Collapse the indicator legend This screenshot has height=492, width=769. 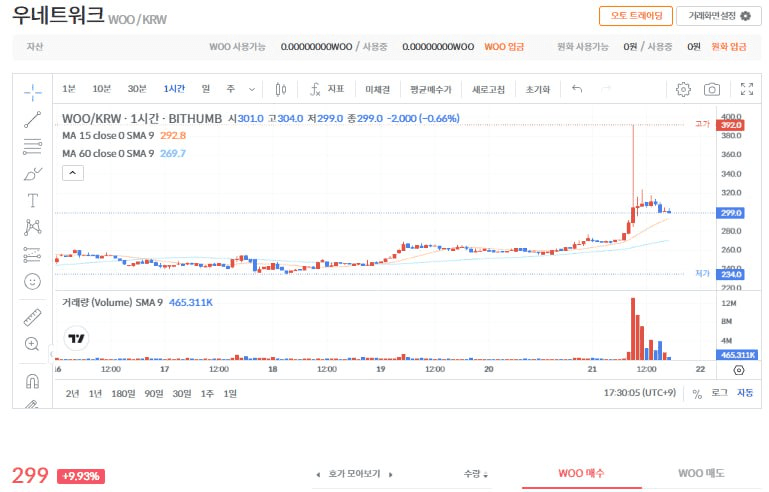tap(73, 173)
